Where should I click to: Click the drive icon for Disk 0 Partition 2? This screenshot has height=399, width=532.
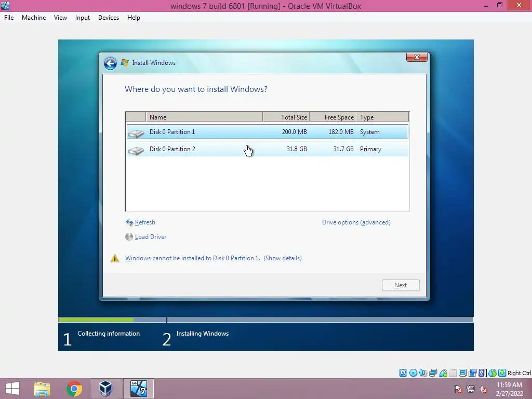[136, 150]
